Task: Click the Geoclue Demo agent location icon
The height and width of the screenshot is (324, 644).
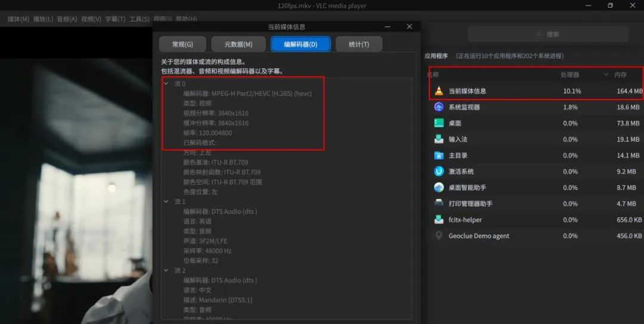Action: pyautogui.click(x=439, y=236)
